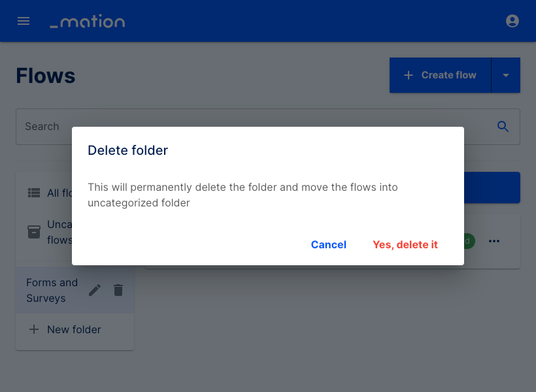Confirm with Yes, delete it

405,244
